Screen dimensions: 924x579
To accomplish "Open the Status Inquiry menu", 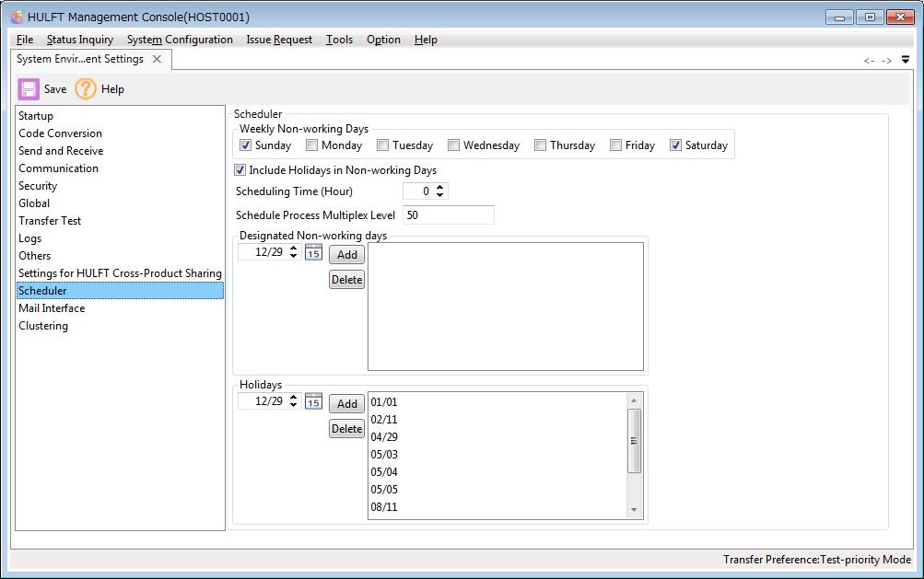I will pos(80,40).
